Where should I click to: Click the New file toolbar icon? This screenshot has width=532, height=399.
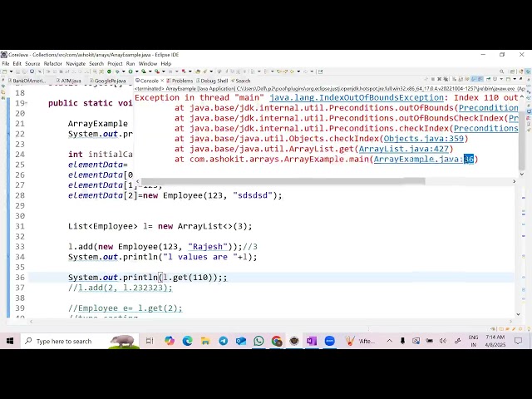[x=4, y=71]
